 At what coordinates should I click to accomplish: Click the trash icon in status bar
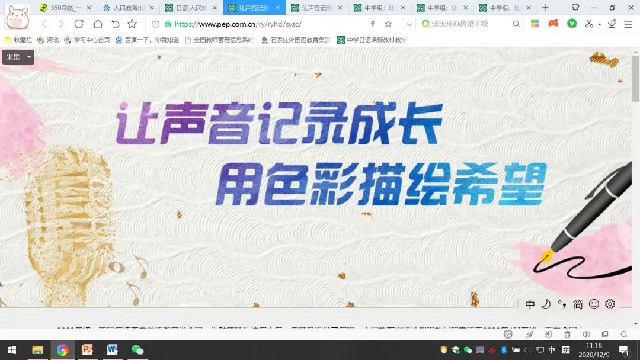coord(567,334)
